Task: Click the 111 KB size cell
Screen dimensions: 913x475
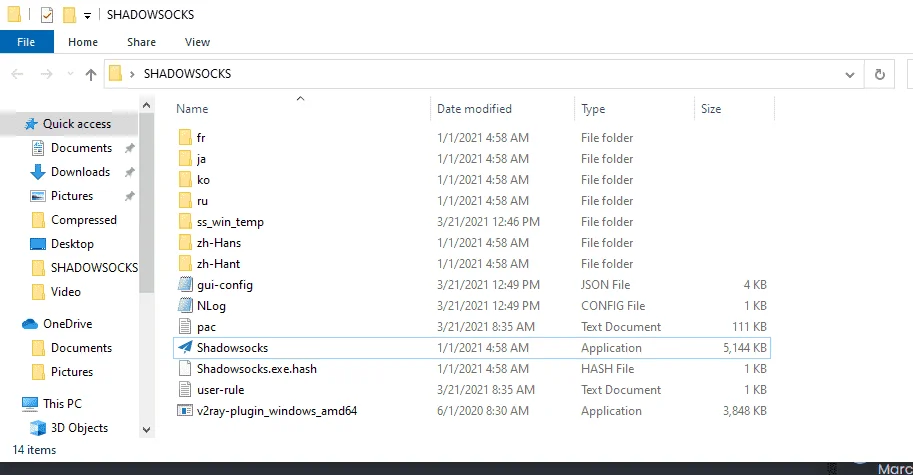Action: 749,327
